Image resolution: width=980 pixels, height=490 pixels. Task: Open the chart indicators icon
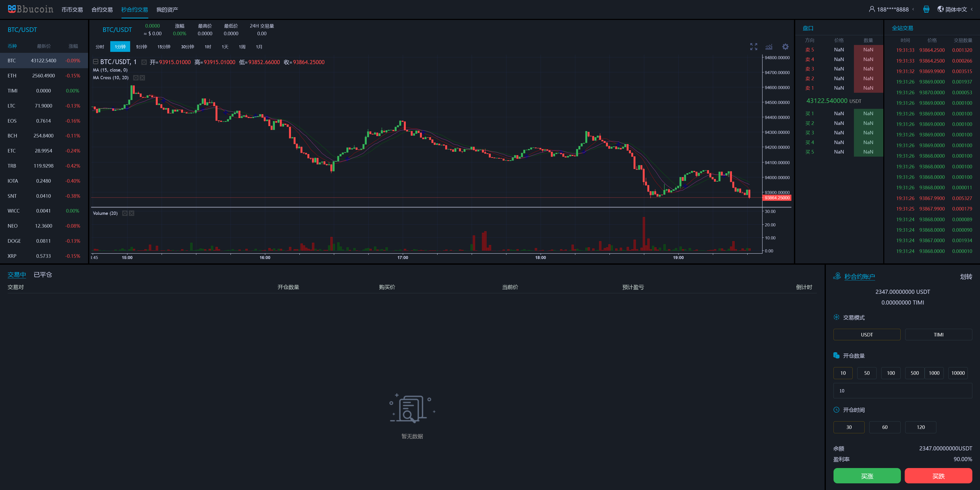[769, 47]
